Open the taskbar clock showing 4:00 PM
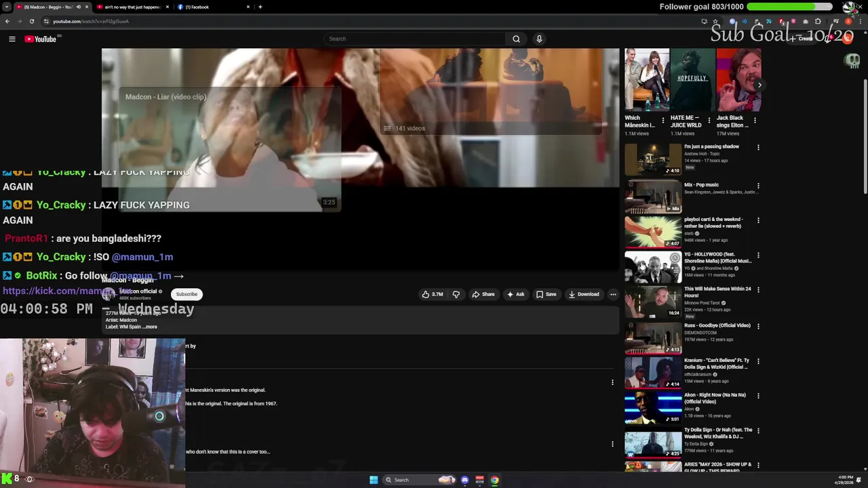This screenshot has width=868, height=488. 845,480
